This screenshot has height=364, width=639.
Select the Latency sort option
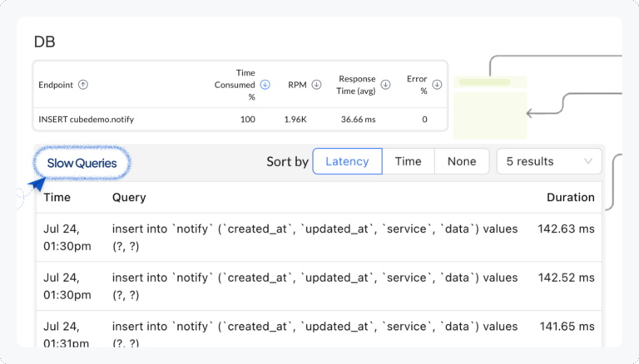click(x=347, y=161)
